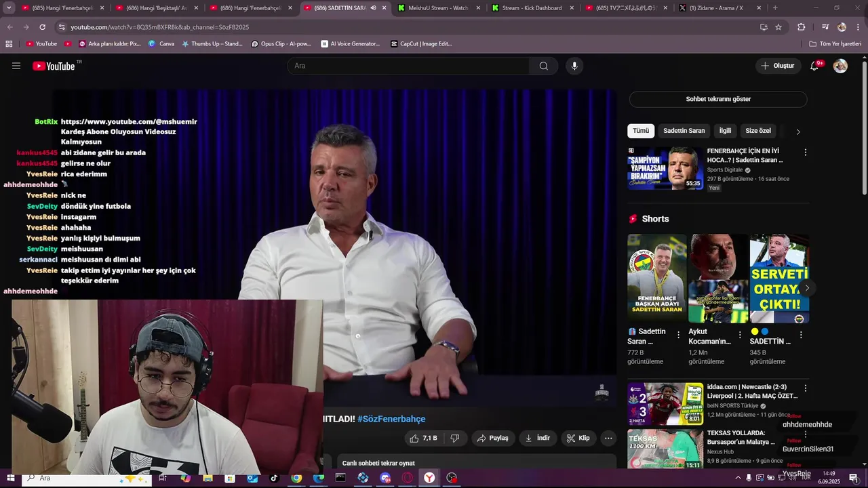Open the Chrome apps grid shortcut
This screenshot has height=488, width=868.
click(x=9, y=43)
